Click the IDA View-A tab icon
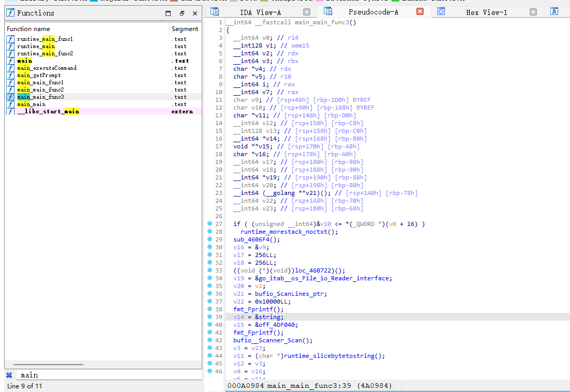This screenshot has height=392, width=570. (215, 12)
